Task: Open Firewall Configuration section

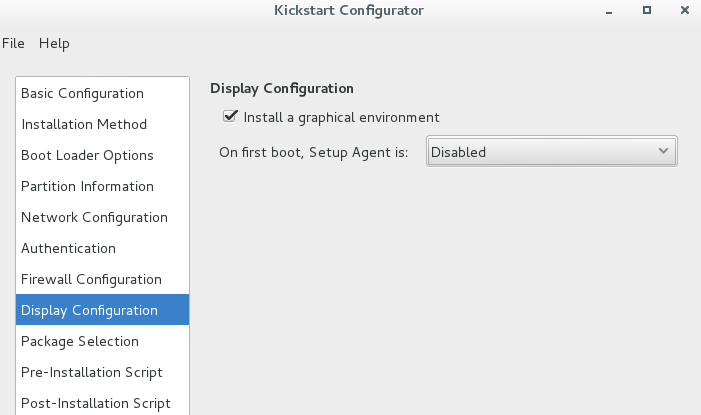Action: pos(102,279)
